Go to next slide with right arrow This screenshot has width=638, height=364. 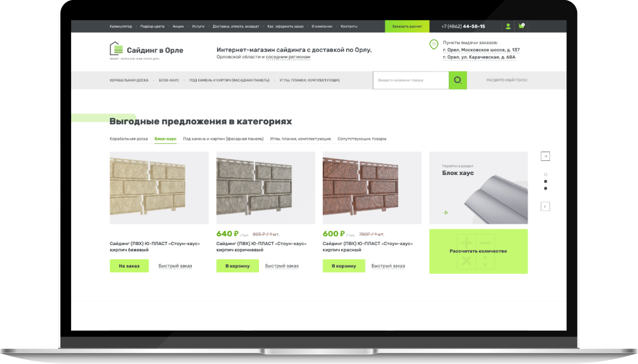545,156
